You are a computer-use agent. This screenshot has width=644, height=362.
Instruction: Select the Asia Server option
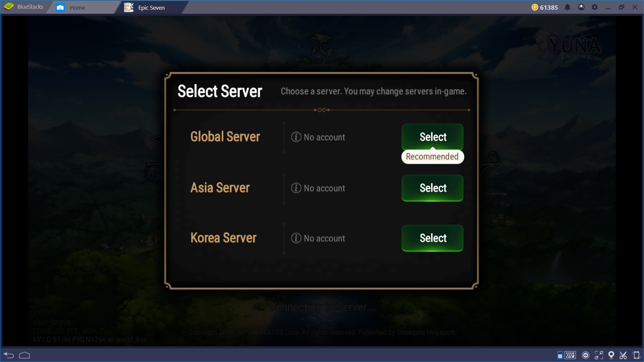point(433,188)
